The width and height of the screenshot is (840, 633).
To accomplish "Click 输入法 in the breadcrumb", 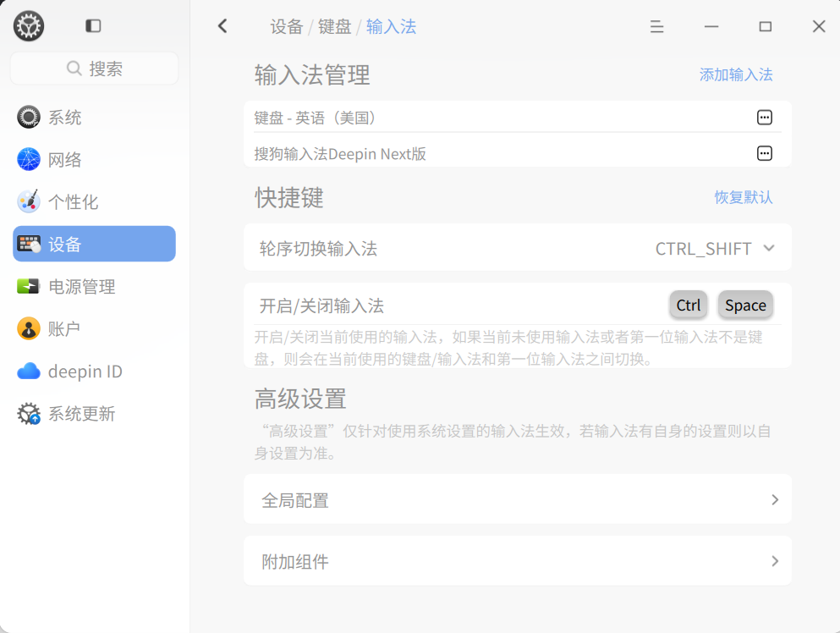I will click(391, 26).
